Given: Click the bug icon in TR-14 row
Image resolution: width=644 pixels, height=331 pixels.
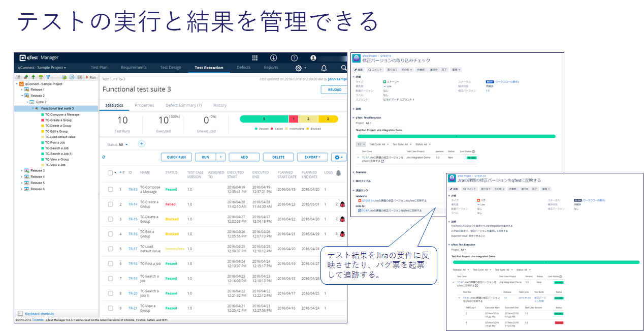Looking at the screenshot, I should [342, 204].
